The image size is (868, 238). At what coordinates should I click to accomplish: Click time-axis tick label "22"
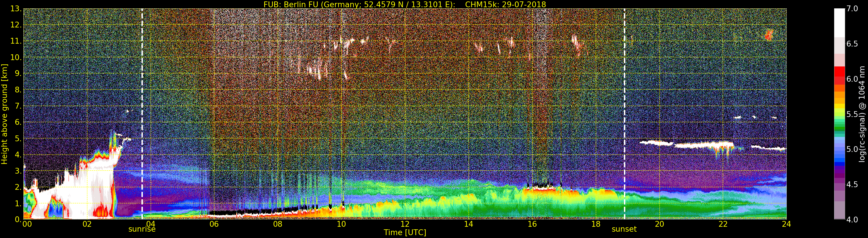click(723, 224)
